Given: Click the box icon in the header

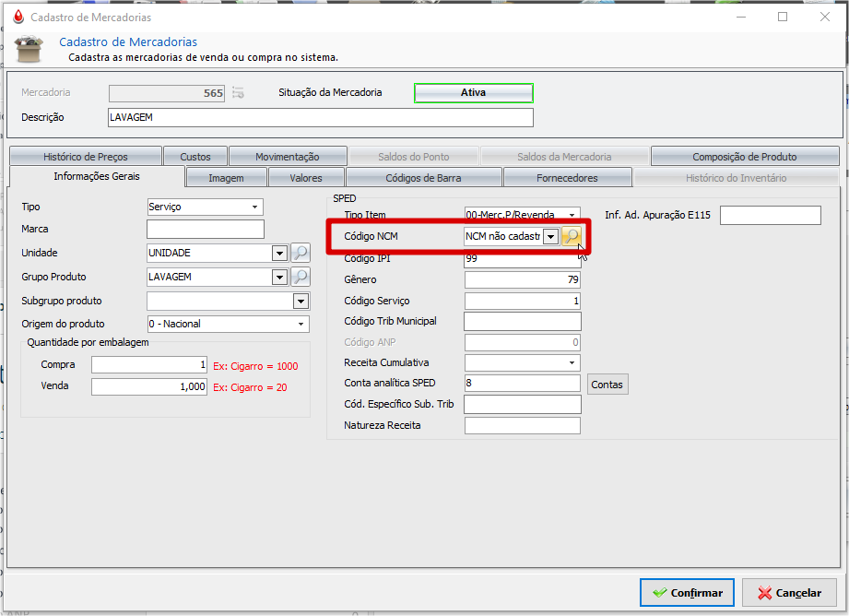Looking at the screenshot, I should pos(29,49).
